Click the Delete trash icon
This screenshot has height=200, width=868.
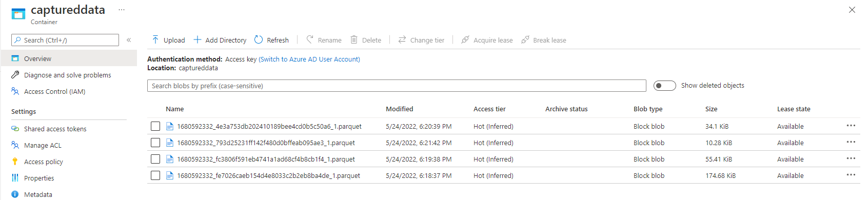(354, 39)
